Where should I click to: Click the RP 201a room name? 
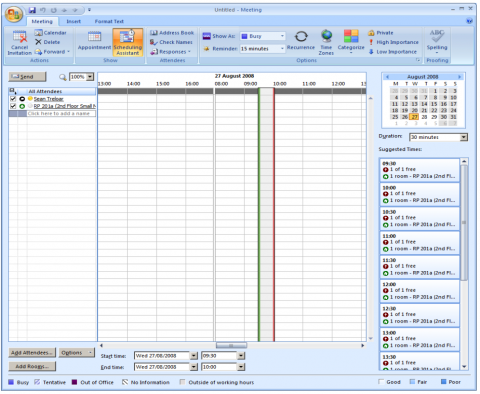pos(65,106)
